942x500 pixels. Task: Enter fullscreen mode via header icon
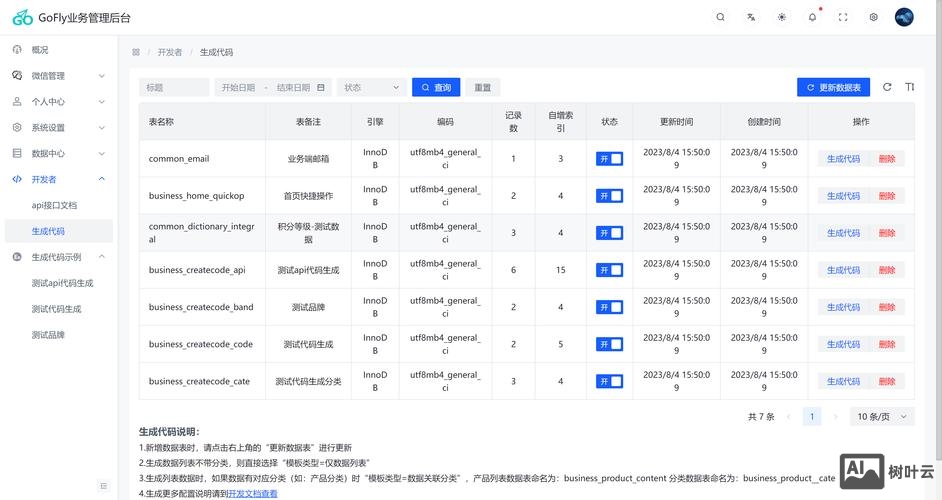pos(843,17)
